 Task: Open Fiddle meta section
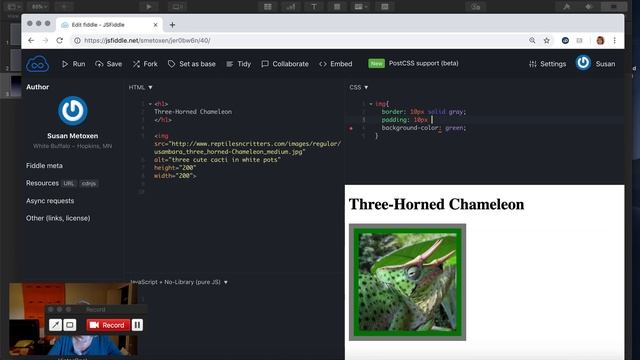[44, 166]
